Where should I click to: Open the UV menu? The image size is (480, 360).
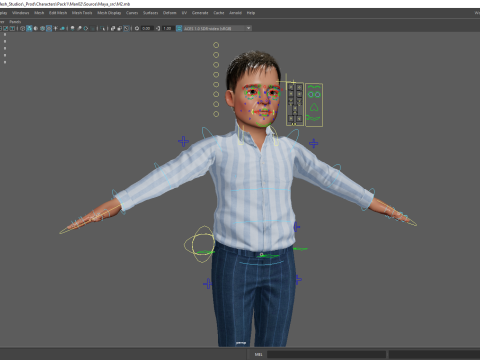click(184, 13)
